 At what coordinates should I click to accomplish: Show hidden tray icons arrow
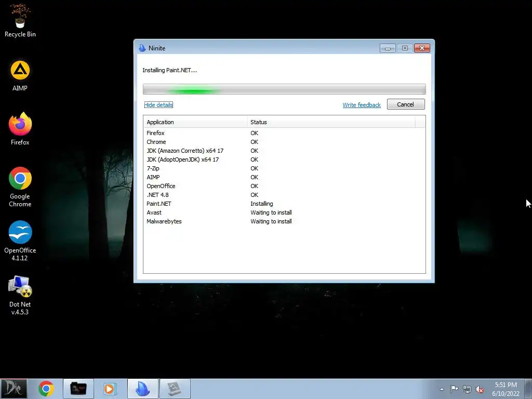[x=442, y=389]
